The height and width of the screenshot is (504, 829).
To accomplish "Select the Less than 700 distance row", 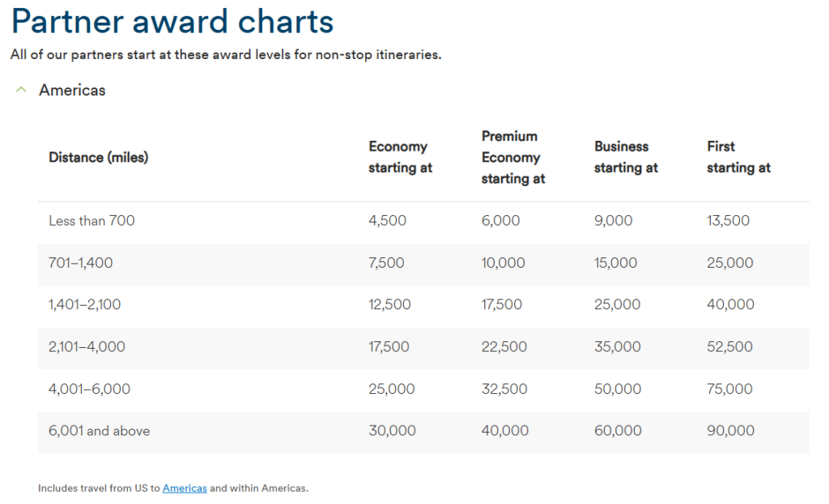I will click(91, 220).
